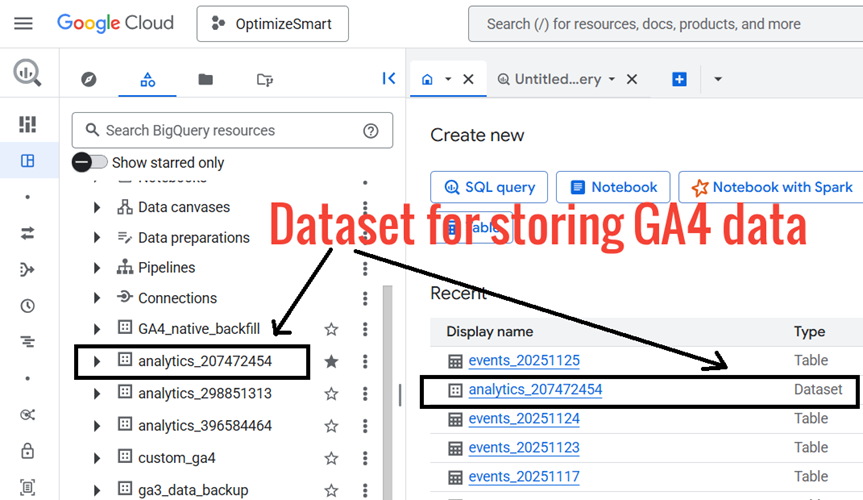The width and height of the screenshot is (863, 500).
Task: Open the events_20251117 table link
Action: point(524,477)
